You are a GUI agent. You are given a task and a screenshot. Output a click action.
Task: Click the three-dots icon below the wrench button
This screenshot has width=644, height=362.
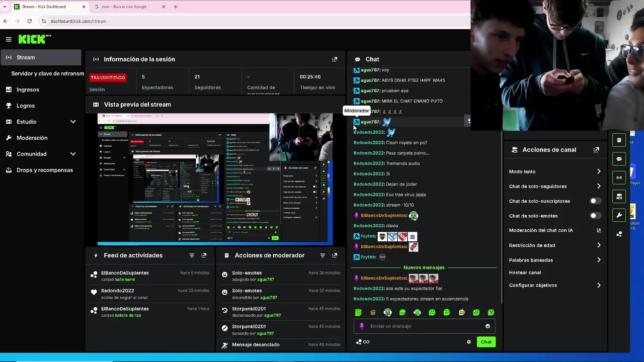619,234
